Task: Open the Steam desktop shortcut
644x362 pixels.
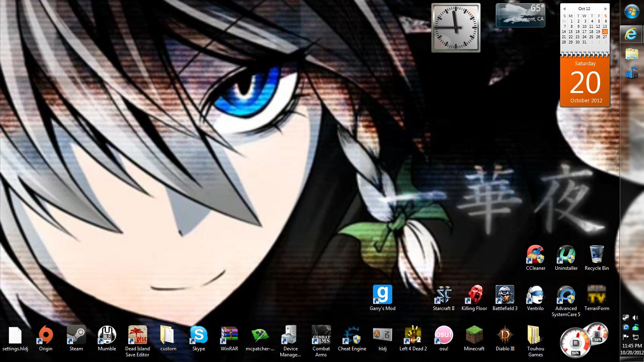Action: [76, 339]
